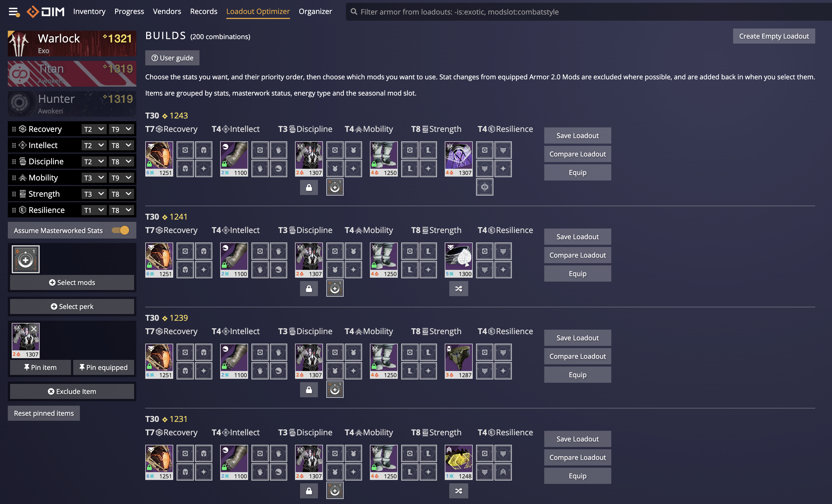Screen dimensions: 832x504
Task: Open Recovery maximum tier T9 dropdown
Action: pyautogui.click(x=121, y=129)
